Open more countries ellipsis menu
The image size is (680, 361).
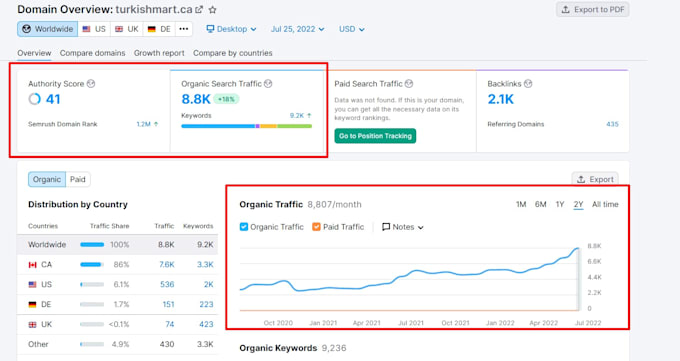(x=184, y=29)
